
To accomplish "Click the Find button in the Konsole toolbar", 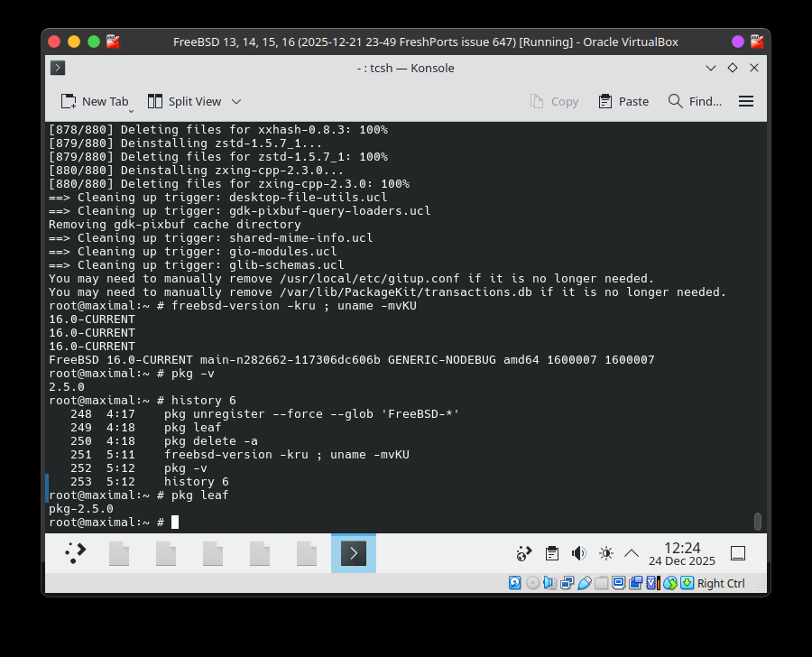I will coord(695,101).
